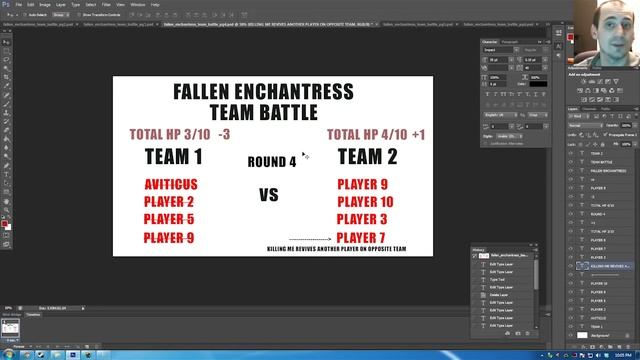Viewport: 640px width, 360px height.
Task: Apply Underline style in Character panel
Action: [x=536, y=94]
